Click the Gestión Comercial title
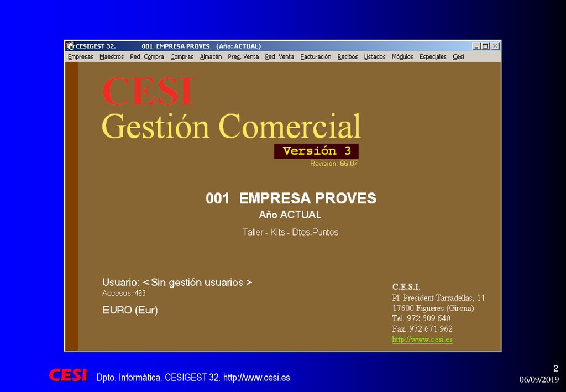The image size is (566, 392). click(231, 126)
